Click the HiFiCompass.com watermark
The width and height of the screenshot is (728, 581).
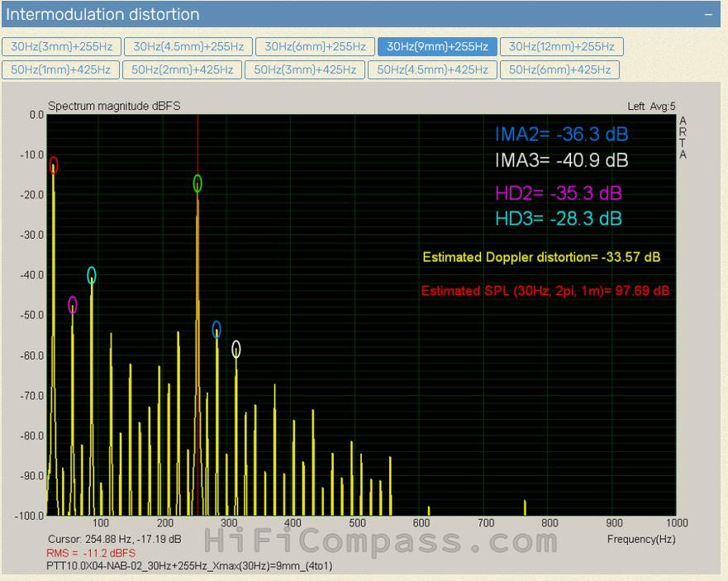pyautogui.click(x=381, y=541)
